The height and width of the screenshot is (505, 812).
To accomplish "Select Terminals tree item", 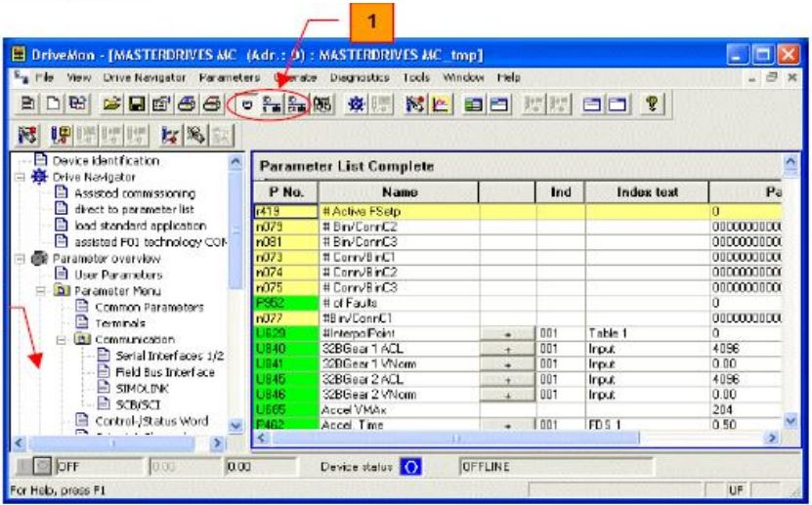I will 120,323.
